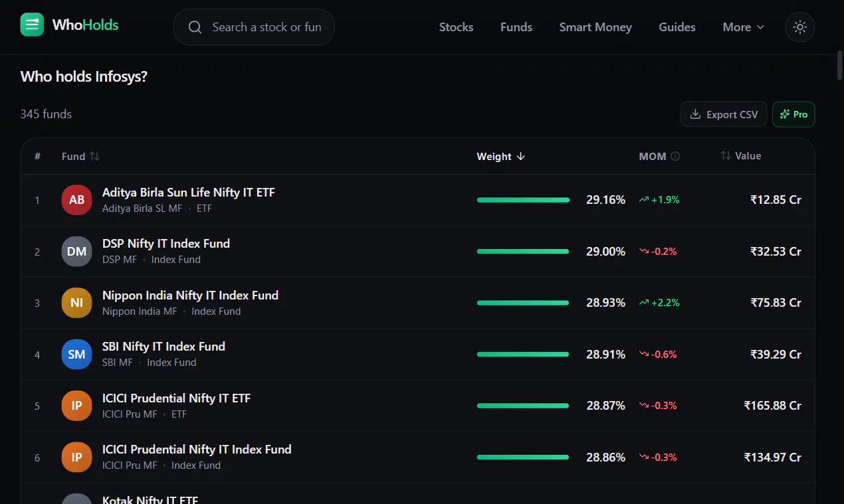Click the DM avatar for DSP fund
The image size is (844, 504).
click(x=77, y=252)
